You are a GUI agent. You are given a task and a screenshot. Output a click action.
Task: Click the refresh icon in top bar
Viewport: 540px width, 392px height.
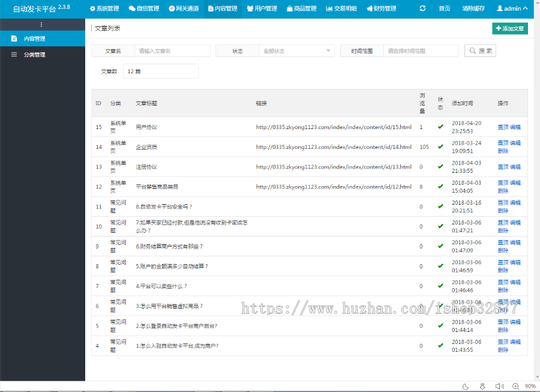click(422, 8)
